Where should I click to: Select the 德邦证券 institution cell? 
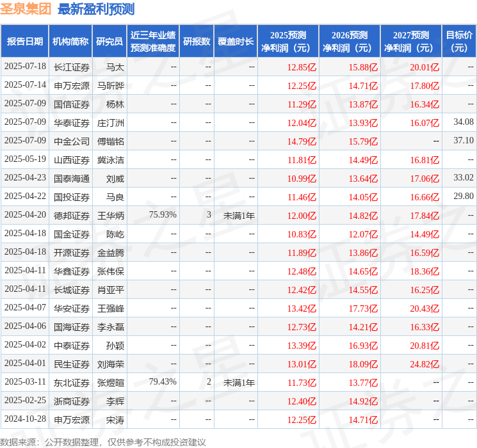pyautogui.click(x=72, y=216)
